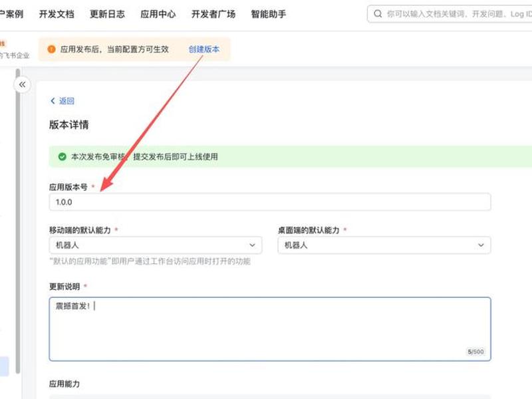Click the 更新说明 text area
This screenshot has width=532, height=399.
click(270, 329)
